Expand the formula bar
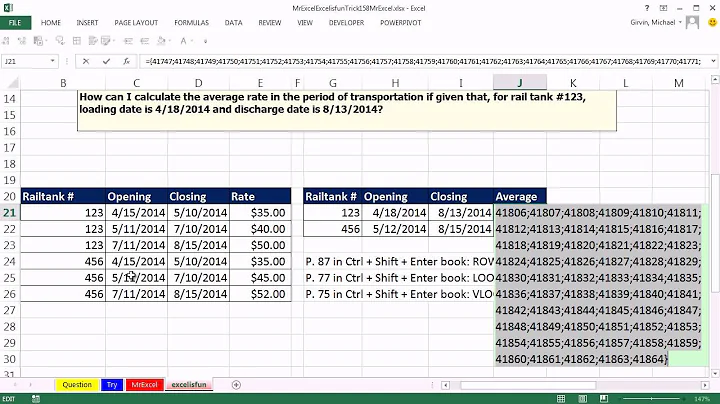This screenshot has height=404, width=720. point(713,61)
